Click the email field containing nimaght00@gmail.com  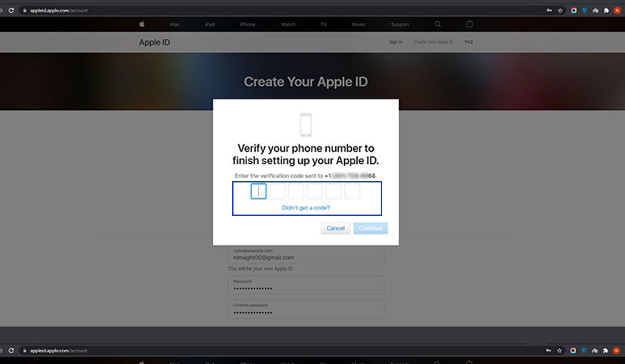(306, 254)
